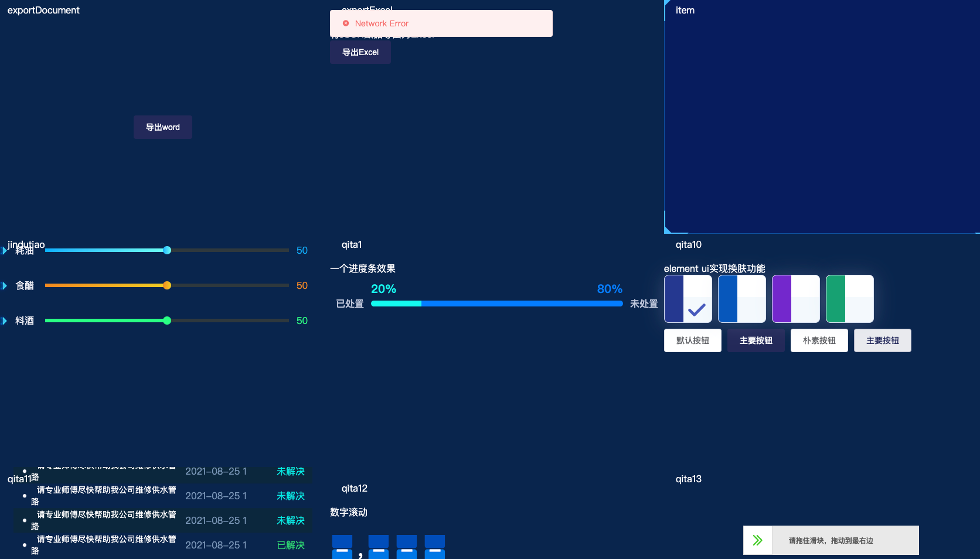Click the value 50 next to 料酒
Image resolution: width=980 pixels, height=559 pixels.
pos(302,321)
